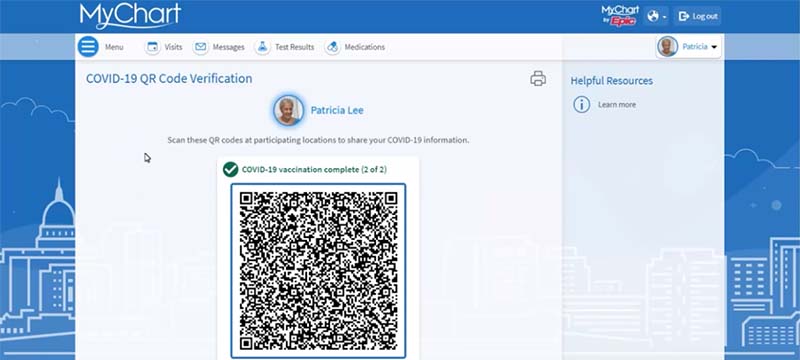Viewport: 800px width, 360px height.
Task: Click Patricia's profile photo in header
Action: (667, 46)
